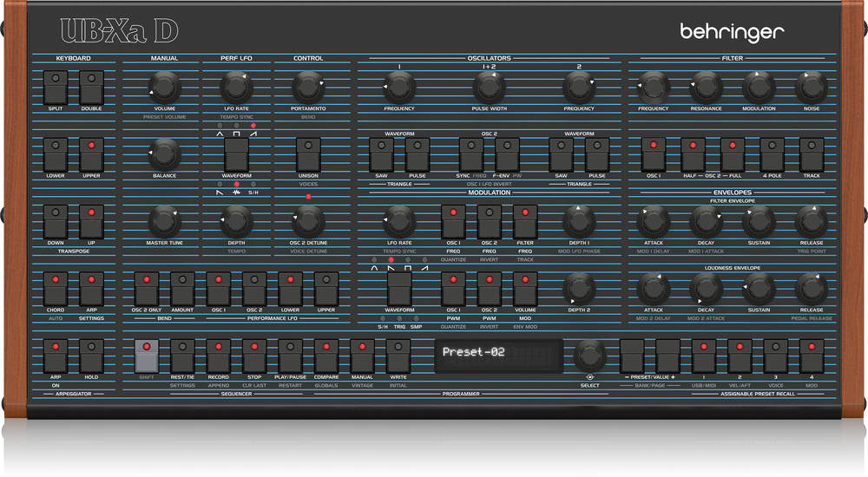The width and height of the screenshot is (868, 477).
Task: Click the Perf LFO Waveform selector
Action: [236, 155]
